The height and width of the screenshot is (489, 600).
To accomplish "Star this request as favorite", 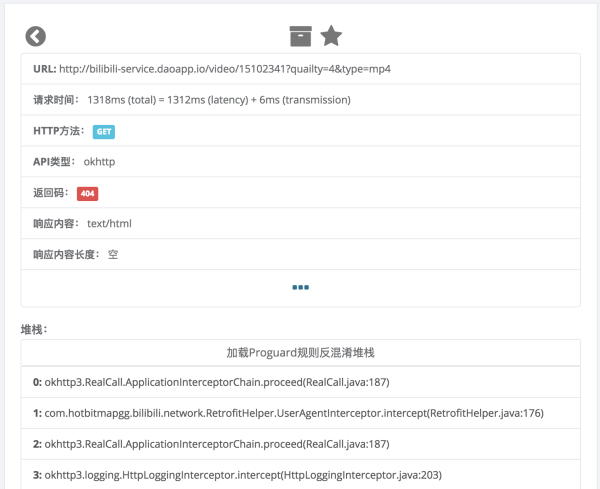I will click(331, 37).
